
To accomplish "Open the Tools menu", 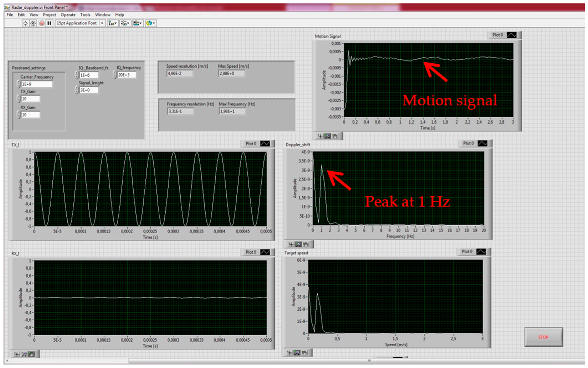I will coord(85,15).
